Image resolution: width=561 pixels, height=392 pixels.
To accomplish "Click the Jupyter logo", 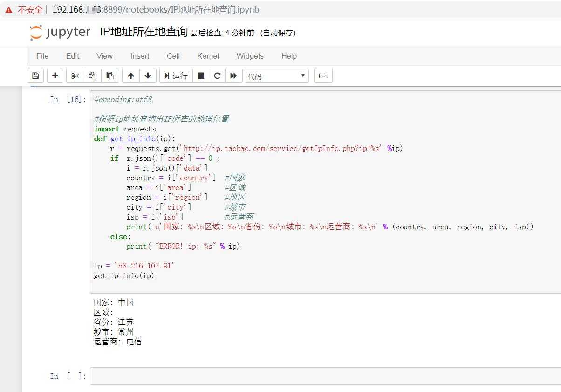I will [60, 32].
